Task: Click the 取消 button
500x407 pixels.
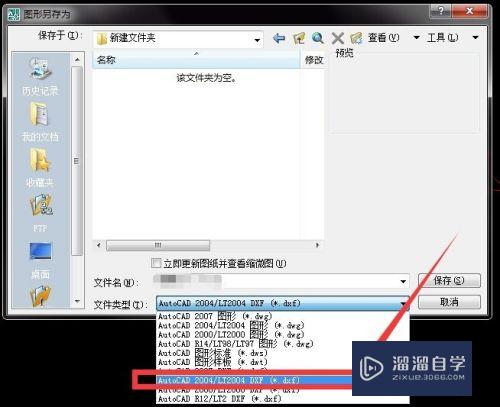Action: pyautogui.click(x=449, y=302)
